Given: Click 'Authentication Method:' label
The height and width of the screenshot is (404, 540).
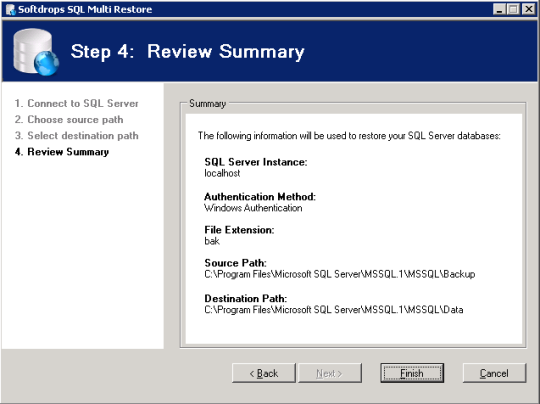Looking at the screenshot, I should 260,197.
